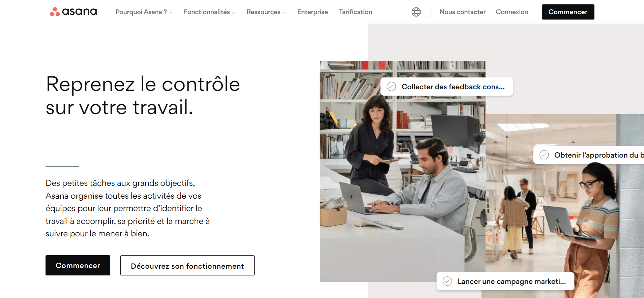Click Découvrez son fonctionnement button
This screenshot has width=644, height=298.
(187, 265)
